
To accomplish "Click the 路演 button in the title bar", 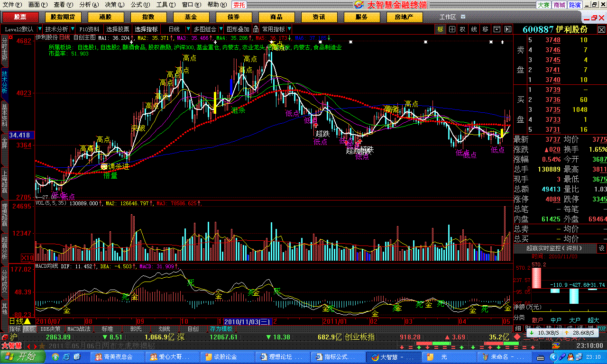I will pyautogui.click(x=575, y=5).
